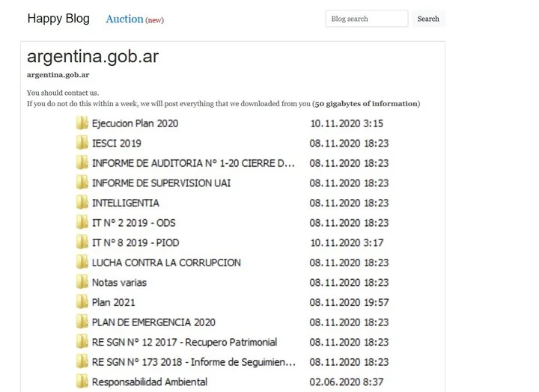Click the folder icon for IESCI 2019

click(82, 143)
